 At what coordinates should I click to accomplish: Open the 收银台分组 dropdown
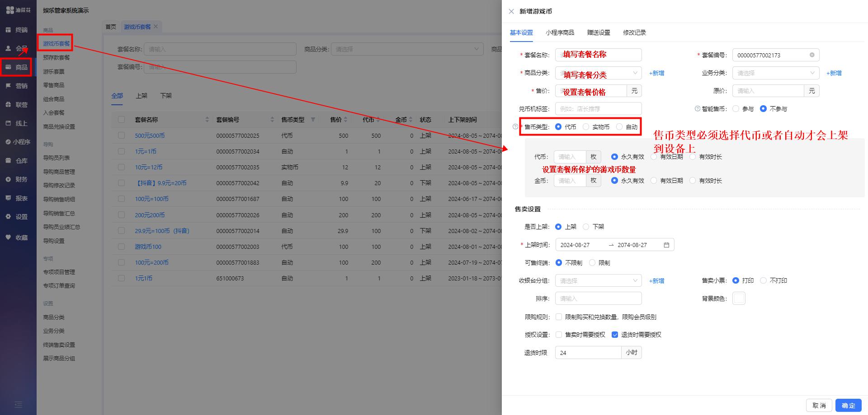[599, 281]
